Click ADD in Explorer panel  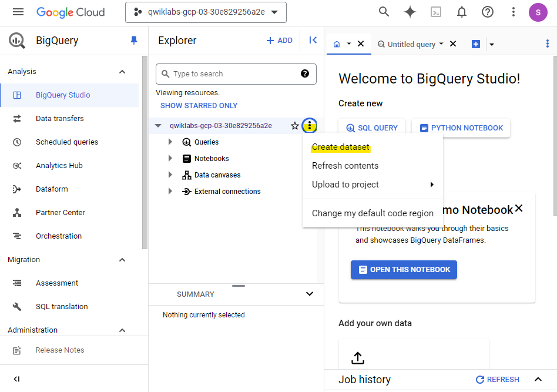[280, 41]
